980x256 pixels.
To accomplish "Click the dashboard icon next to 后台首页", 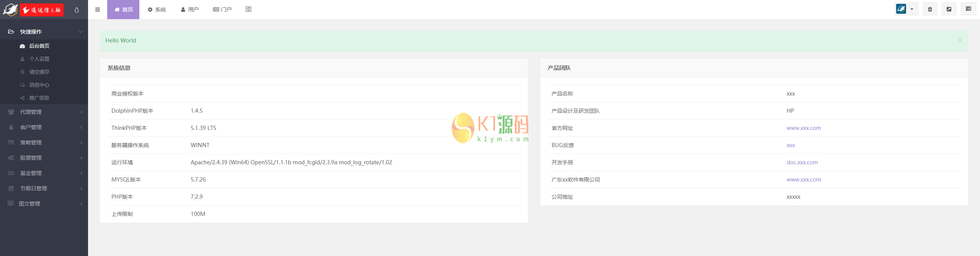I will point(22,46).
